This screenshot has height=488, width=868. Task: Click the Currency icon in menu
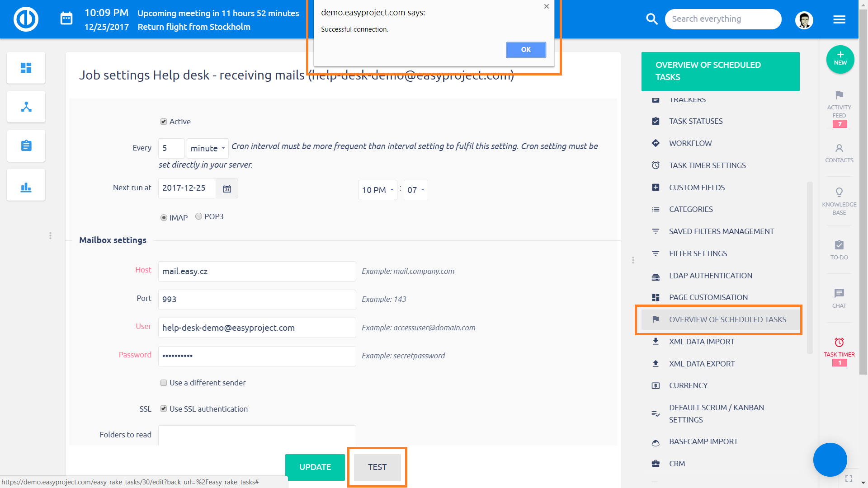656,385
